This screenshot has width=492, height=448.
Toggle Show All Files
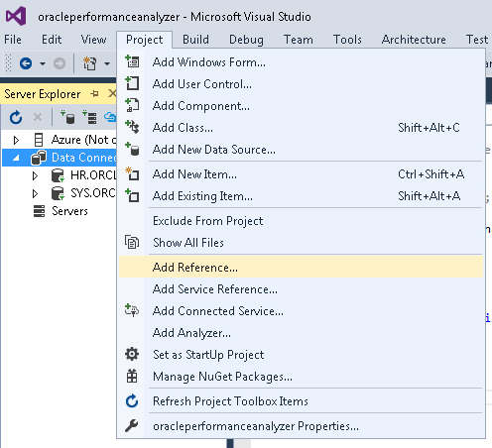pyautogui.click(x=301, y=243)
